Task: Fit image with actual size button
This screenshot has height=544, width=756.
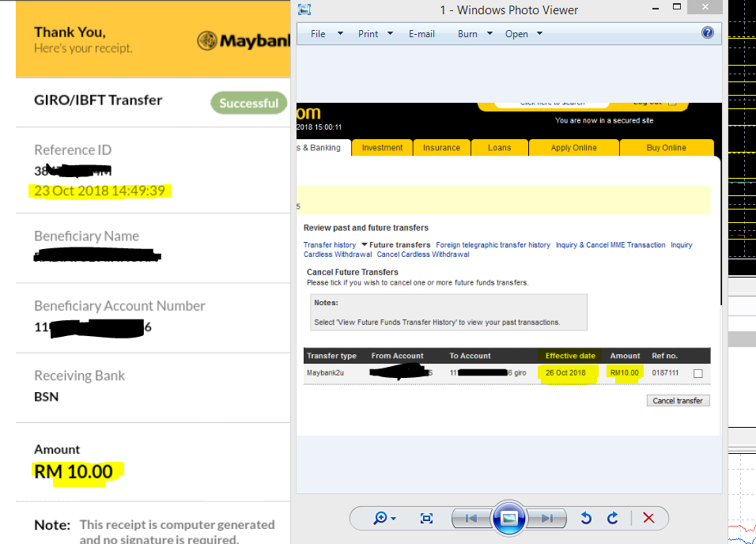Action: click(426, 519)
